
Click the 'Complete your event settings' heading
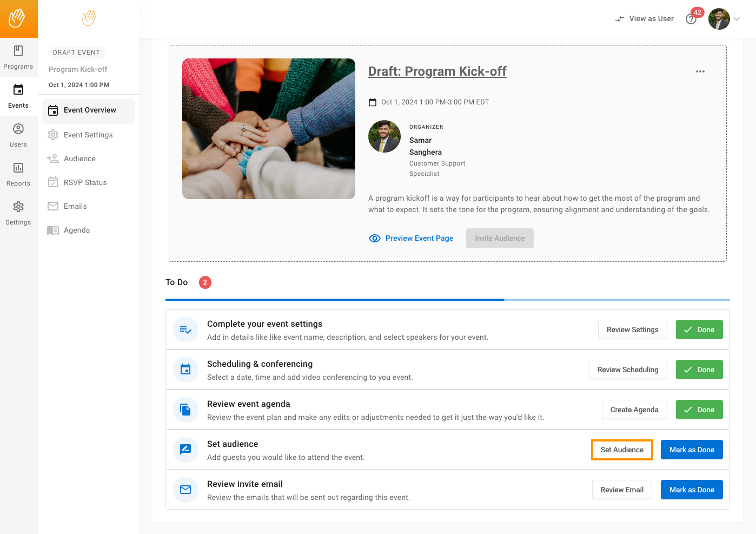(264, 324)
